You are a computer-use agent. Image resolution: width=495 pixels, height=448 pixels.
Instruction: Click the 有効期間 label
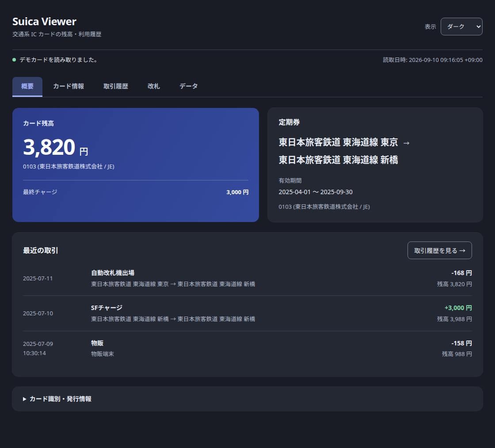click(290, 180)
